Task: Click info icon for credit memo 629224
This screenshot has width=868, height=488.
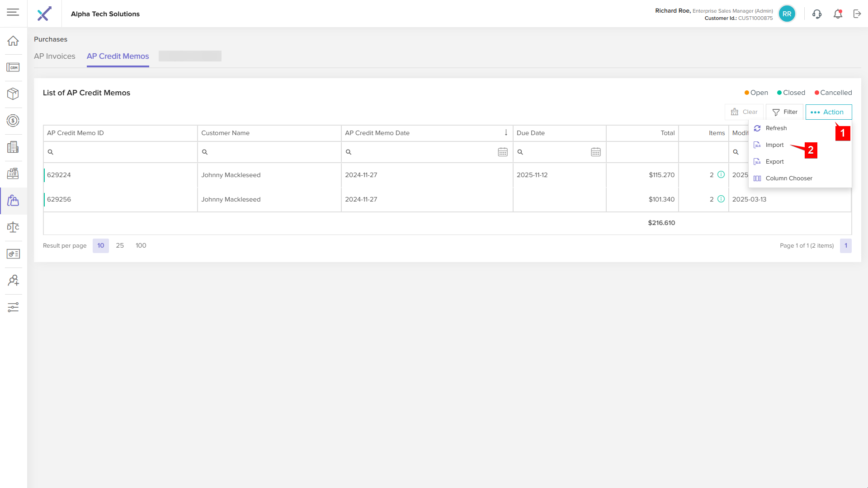Action: click(721, 175)
